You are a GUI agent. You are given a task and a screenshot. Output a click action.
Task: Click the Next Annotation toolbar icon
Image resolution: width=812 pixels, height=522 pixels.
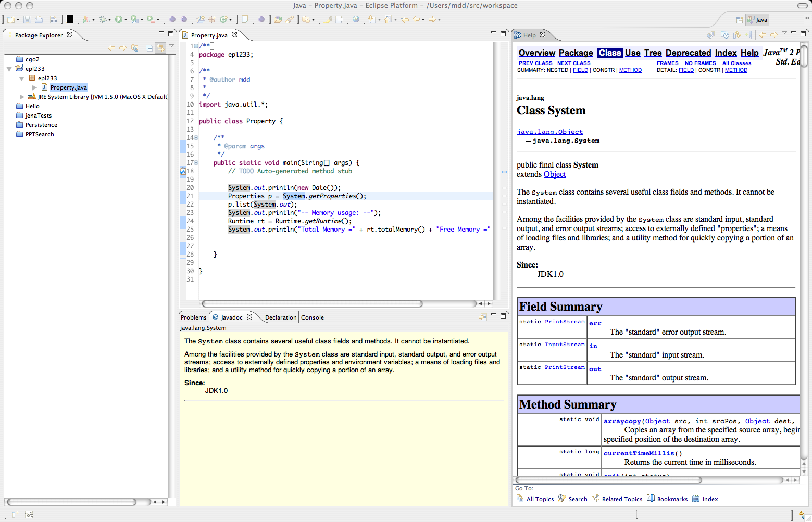point(371,19)
